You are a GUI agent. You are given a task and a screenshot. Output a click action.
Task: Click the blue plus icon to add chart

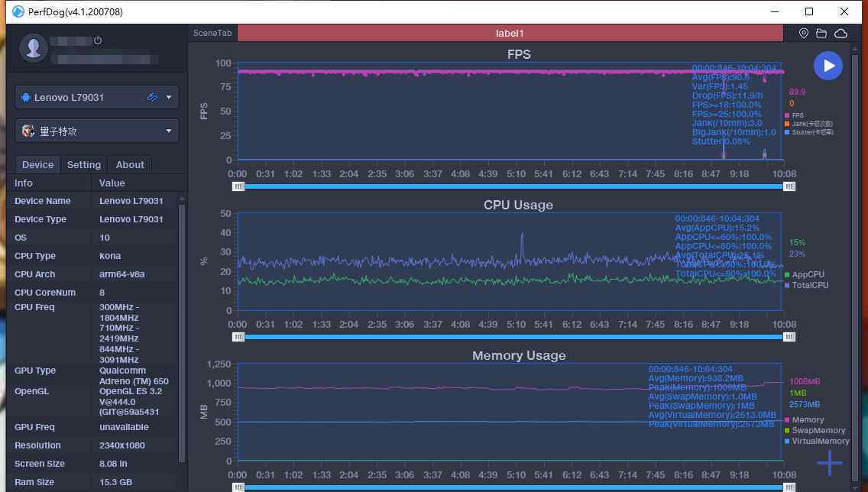point(829,462)
